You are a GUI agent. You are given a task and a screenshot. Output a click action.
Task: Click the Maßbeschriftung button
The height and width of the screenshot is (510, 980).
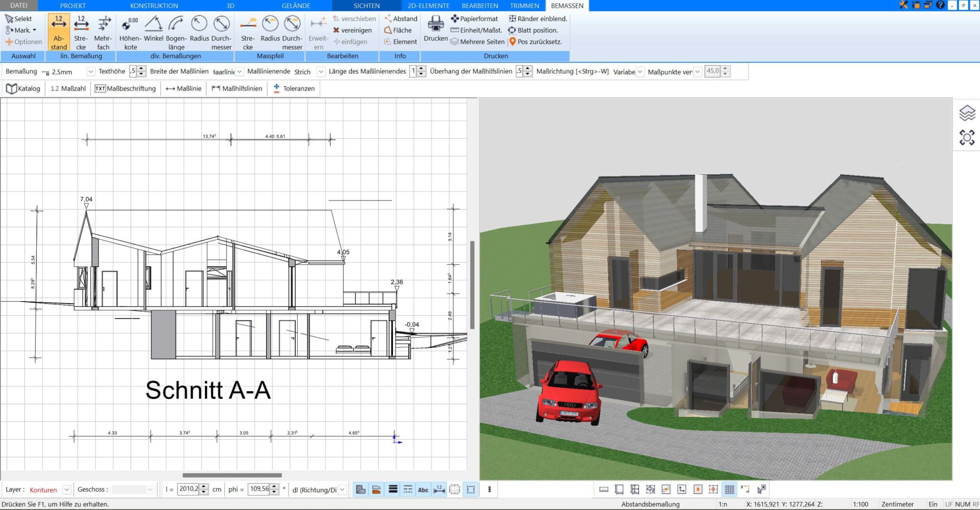(125, 88)
